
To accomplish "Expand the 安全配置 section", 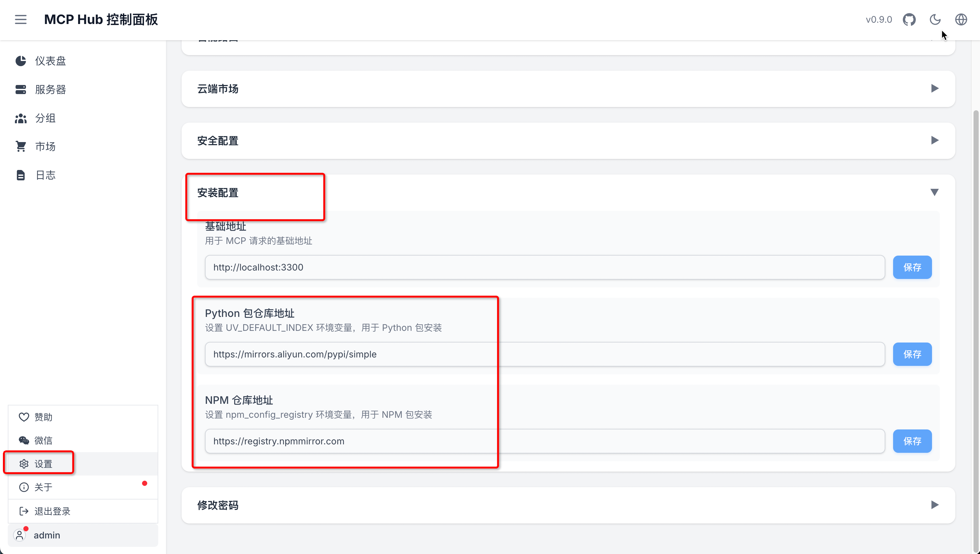I will click(x=568, y=141).
